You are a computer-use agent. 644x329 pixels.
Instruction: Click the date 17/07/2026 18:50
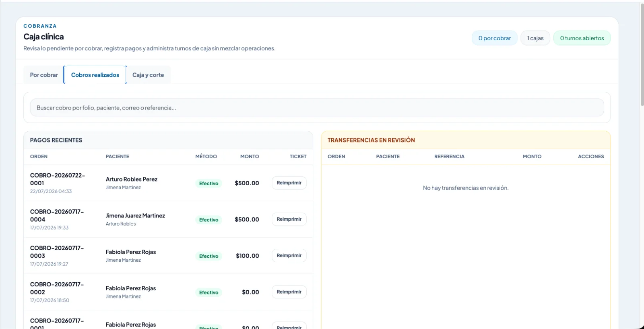click(50, 300)
